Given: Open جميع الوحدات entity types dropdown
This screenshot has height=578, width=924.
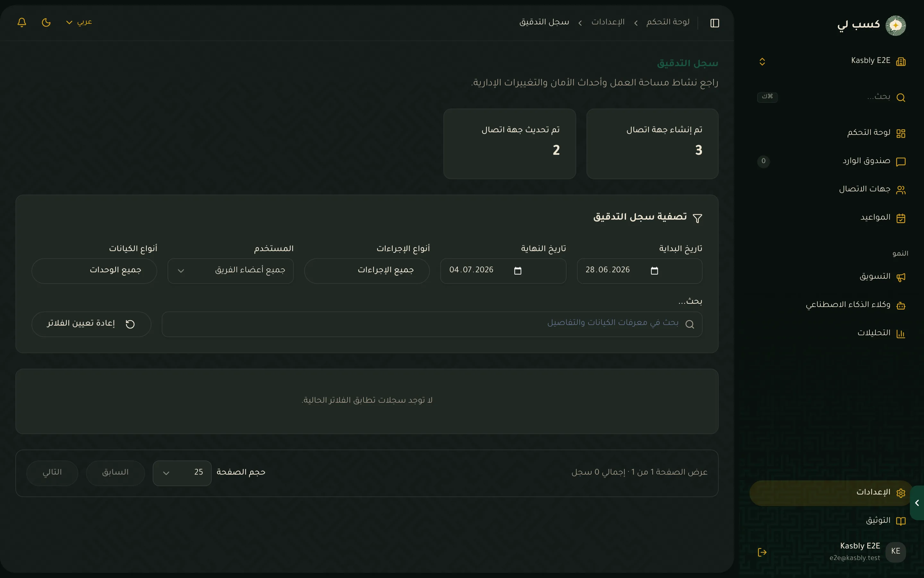Looking at the screenshot, I should tap(94, 271).
